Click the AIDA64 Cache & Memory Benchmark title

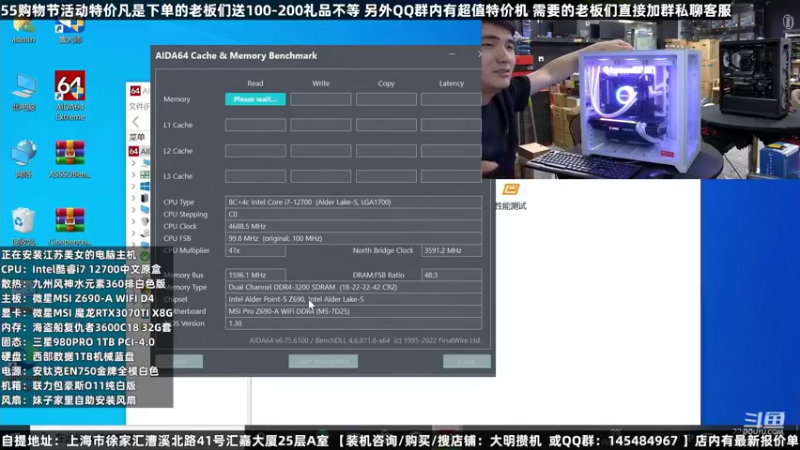pyautogui.click(x=236, y=55)
